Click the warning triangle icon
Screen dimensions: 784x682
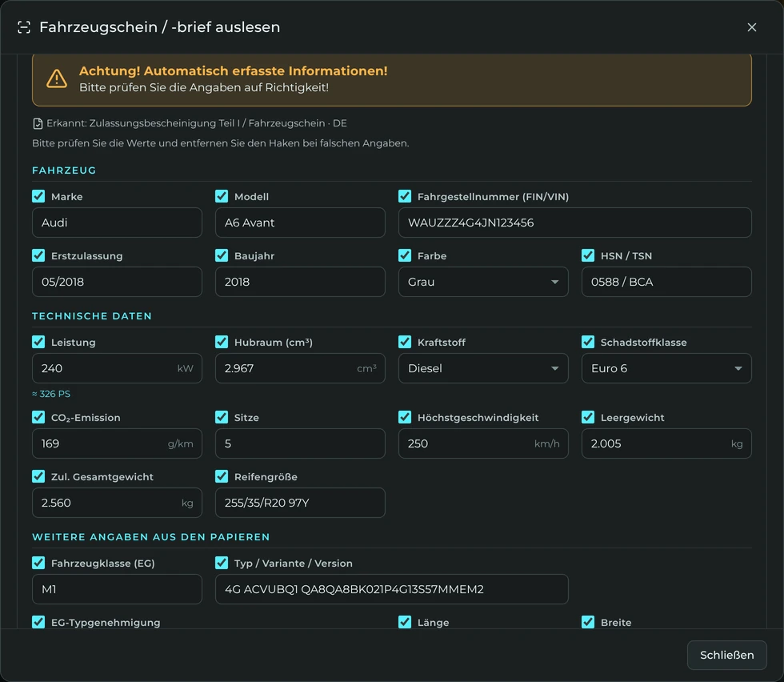point(57,78)
